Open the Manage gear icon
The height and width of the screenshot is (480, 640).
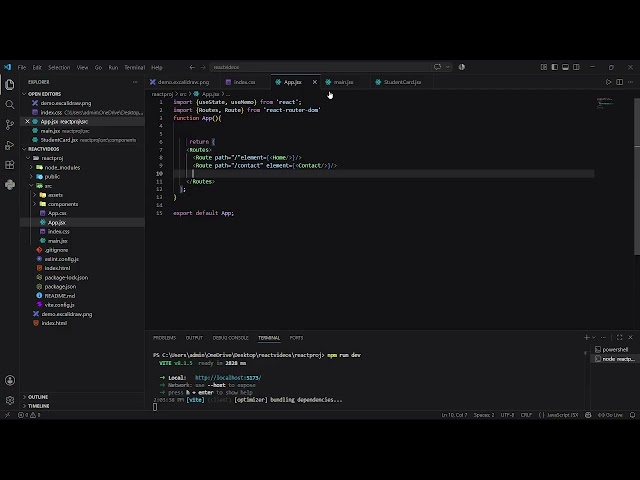tap(10, 400)
